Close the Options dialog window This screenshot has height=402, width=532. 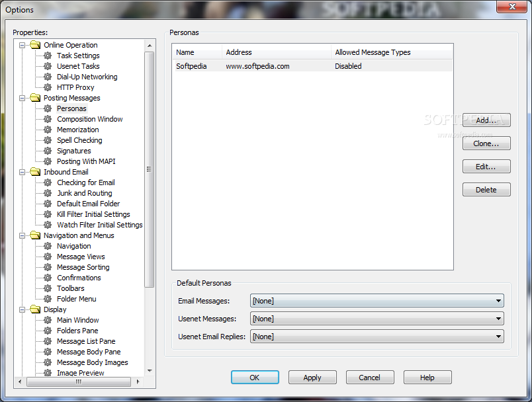(512, 7)
